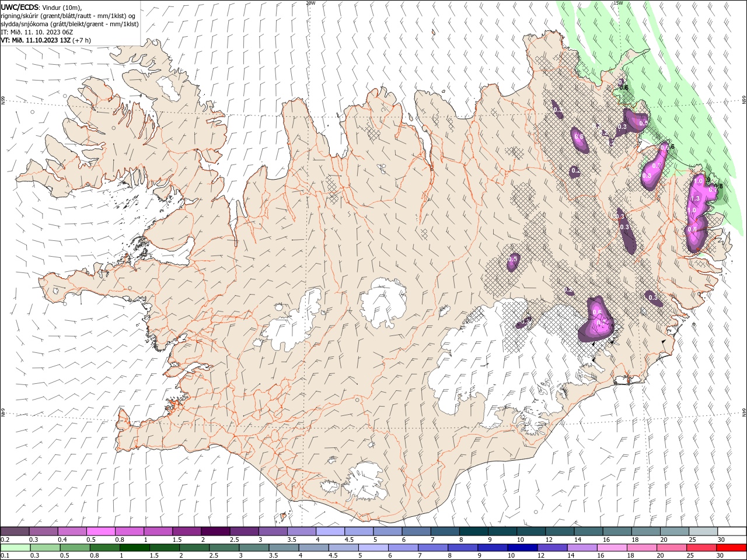Pick the light purple 14 swatch in lower legend
Image resolution: width=747 pixels, height=560 pixels.
click(581, 548)
